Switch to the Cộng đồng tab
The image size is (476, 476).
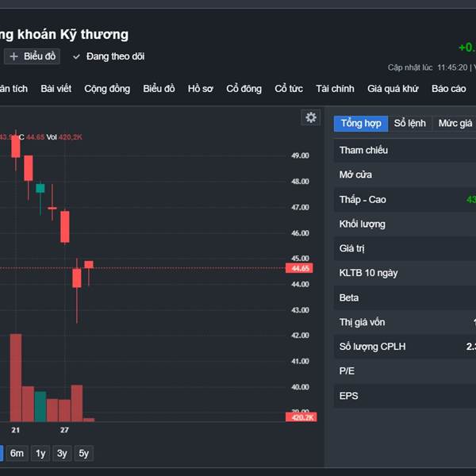107,89
